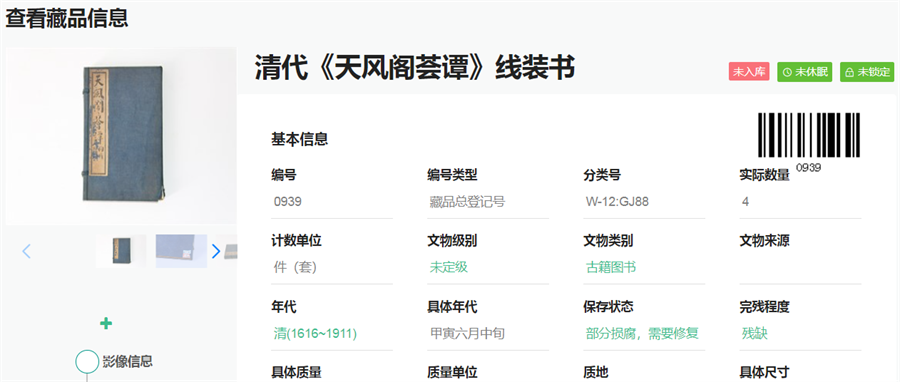Click the 实际数量 field label
Viewport: 900px width, 382px height.
pos(765,175)
